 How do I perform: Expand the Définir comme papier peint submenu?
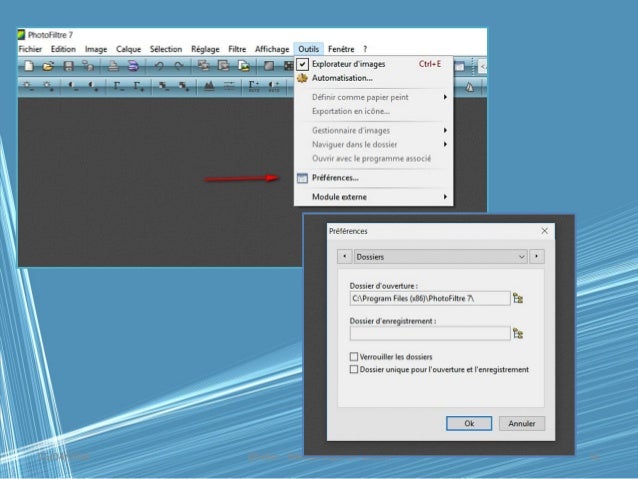(x=445, y=97)
